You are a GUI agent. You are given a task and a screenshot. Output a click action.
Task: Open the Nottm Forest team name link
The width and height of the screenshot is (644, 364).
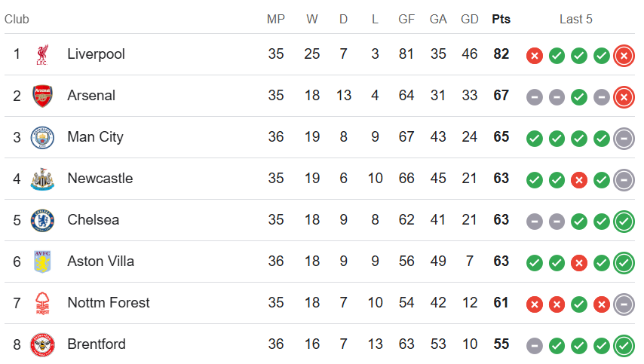109,303
